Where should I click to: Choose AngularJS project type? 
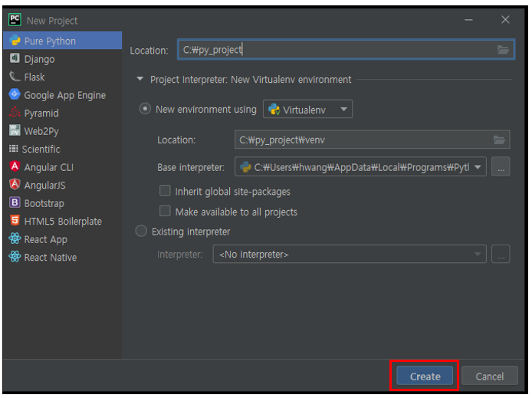(62, 185)
